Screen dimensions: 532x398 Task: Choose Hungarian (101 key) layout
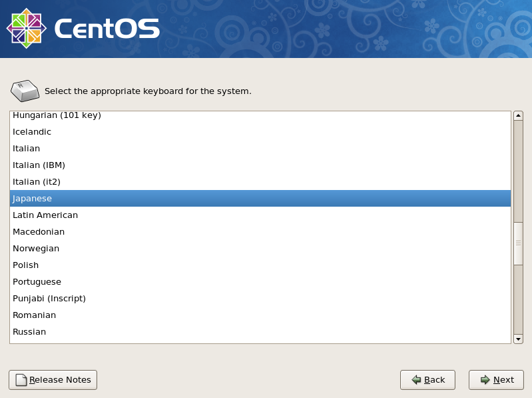[260, 115]
